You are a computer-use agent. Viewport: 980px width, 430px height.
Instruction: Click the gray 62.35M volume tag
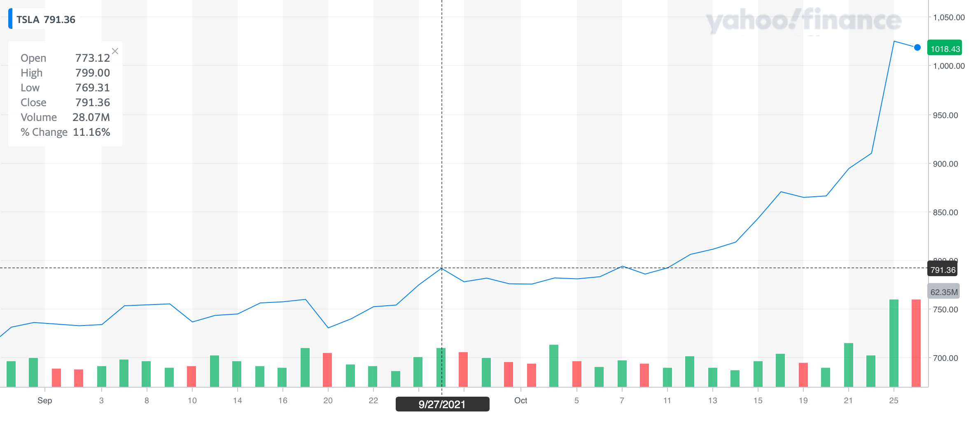943,292
